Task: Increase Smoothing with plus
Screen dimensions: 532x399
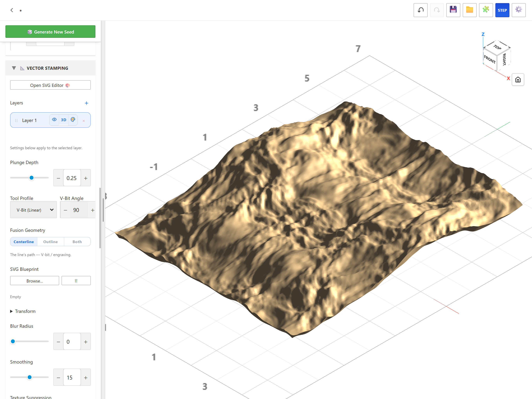Action: (86, 377)
